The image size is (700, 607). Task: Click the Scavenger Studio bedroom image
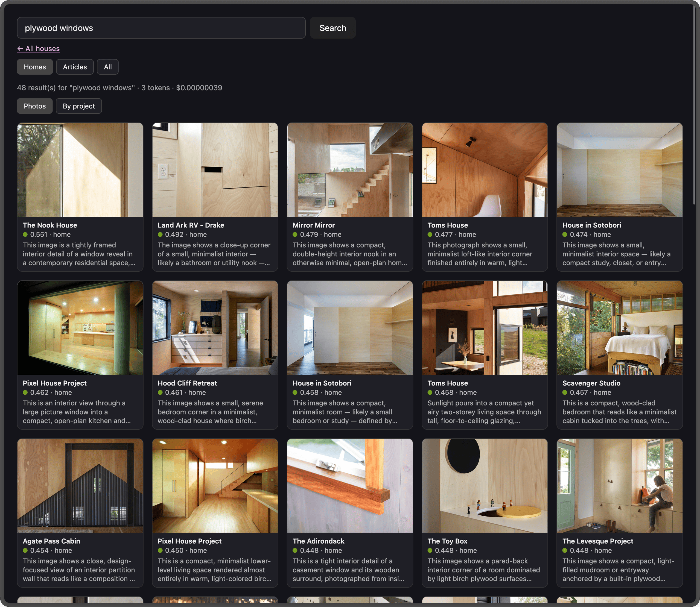pyautogui.click(x=619, y=327)
